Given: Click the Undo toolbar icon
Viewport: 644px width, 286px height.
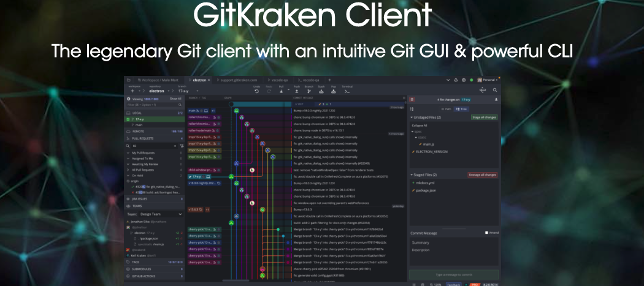Looking at the screenshot, I should (257, 91).
